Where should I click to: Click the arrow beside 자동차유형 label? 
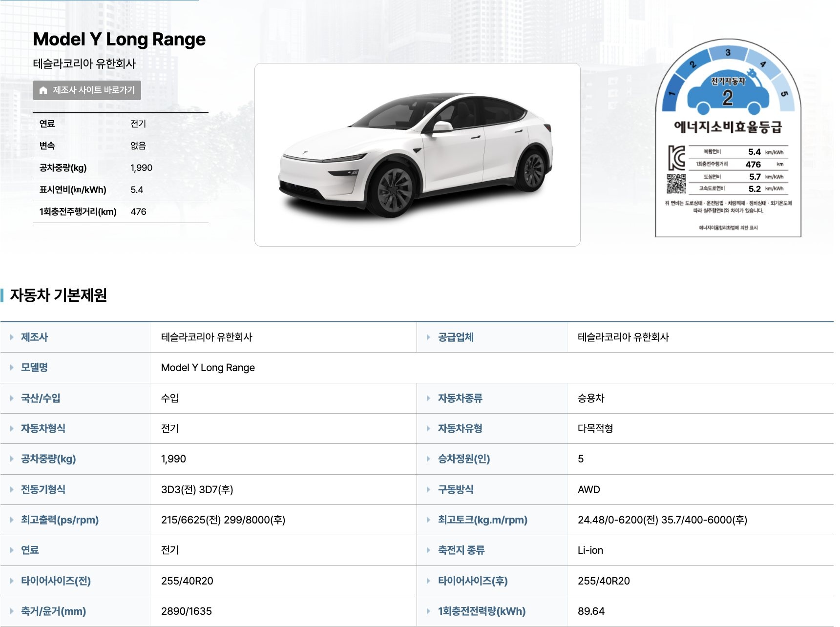(x=428, y=428)
